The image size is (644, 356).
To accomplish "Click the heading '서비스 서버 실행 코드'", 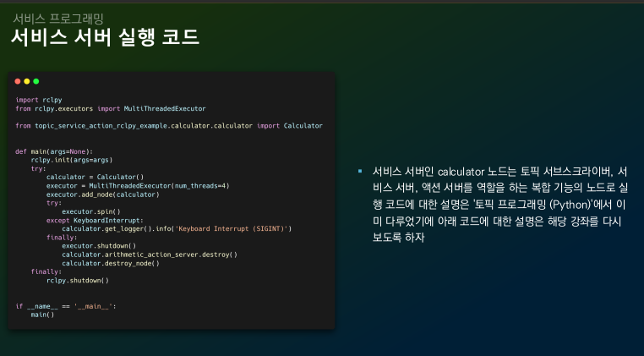I will pos(105,37).
